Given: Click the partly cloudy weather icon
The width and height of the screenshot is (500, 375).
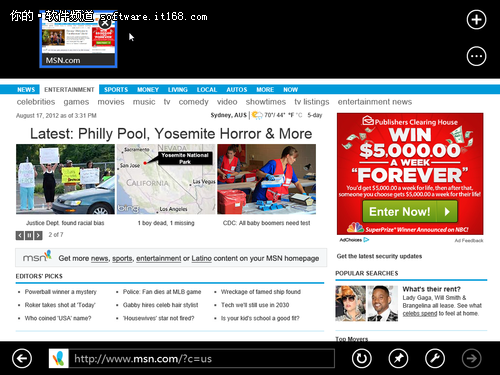Looking at the screenshot, I should coord(257,115).
